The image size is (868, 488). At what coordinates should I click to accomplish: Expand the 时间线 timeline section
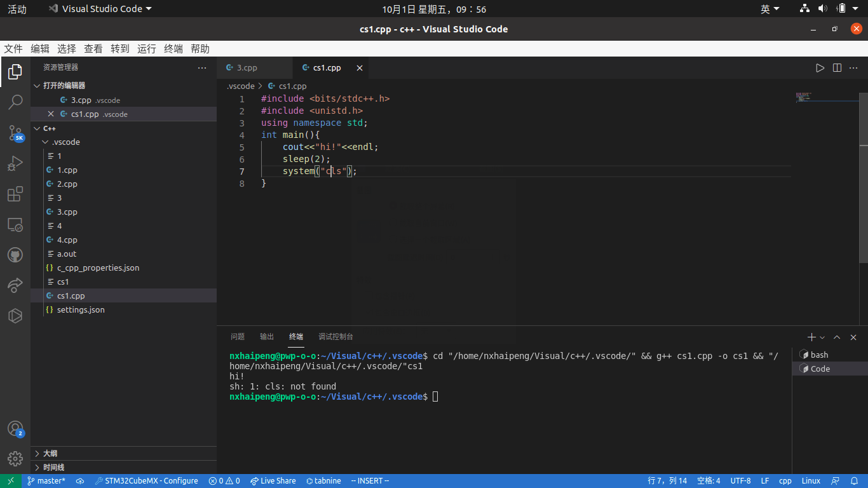123,468
